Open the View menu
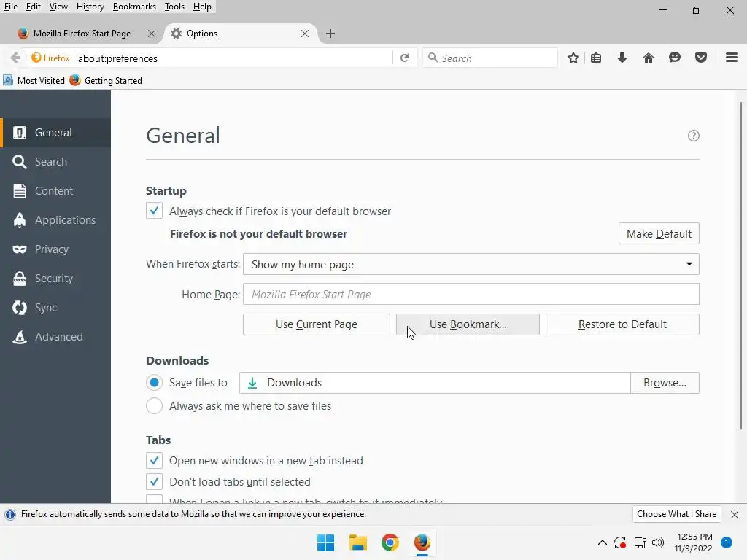The image size is (747, 560). click(58, 7)
